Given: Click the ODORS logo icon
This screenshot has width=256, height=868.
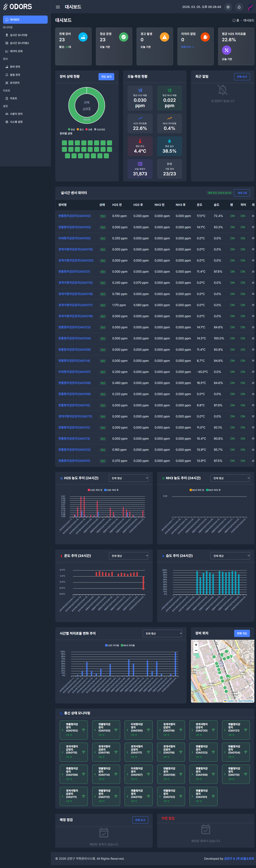Looking at the screenshot, I should click(5, 7).
